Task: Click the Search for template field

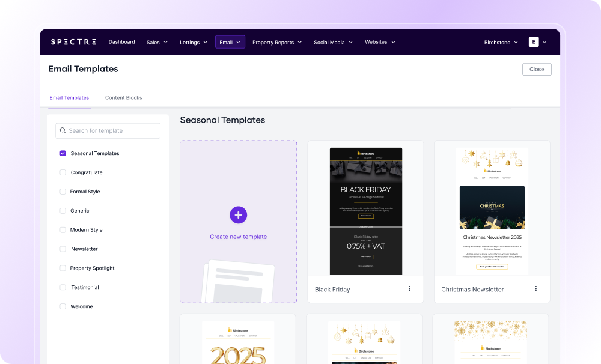Action: (108, 131)
